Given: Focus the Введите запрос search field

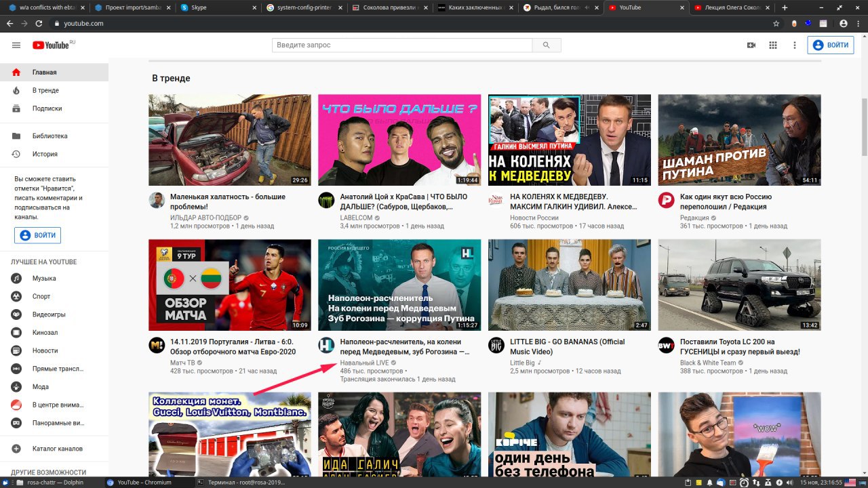Looking at the screenshot, I should pyautogui.click(x=402, y=45).
